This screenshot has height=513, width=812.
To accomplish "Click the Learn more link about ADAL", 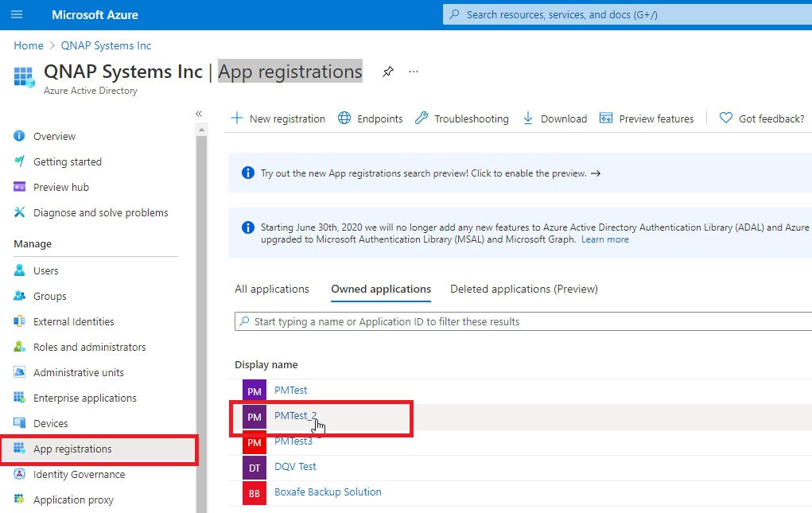I will point(604,239).
